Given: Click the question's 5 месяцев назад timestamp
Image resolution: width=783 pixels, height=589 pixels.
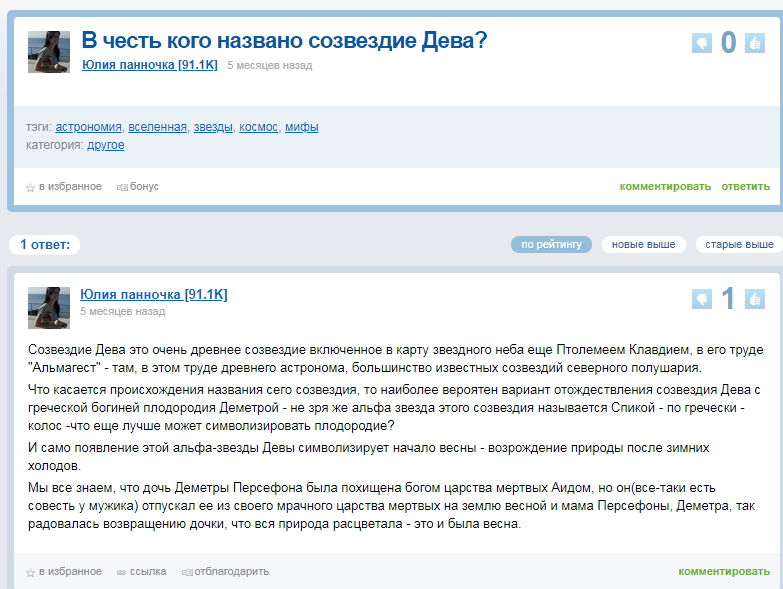Looking at the screenshot, I should pyautogui.click(x=270, y=65).
